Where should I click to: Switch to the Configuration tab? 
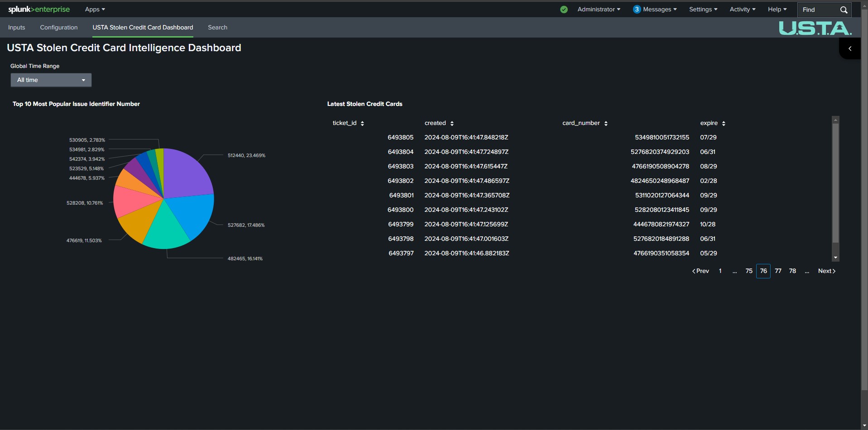[59, 28]
